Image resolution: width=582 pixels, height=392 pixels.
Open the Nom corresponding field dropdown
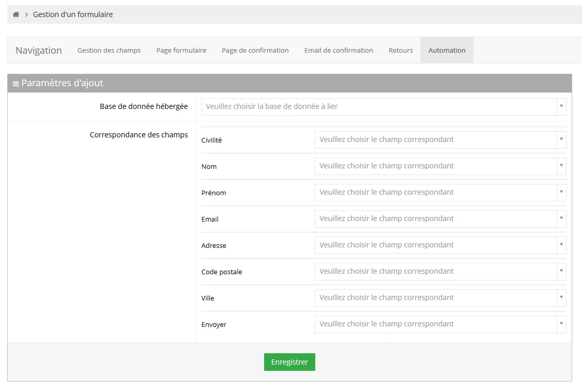(440, 166)
